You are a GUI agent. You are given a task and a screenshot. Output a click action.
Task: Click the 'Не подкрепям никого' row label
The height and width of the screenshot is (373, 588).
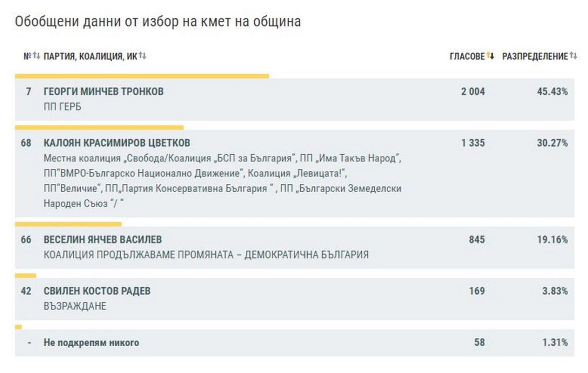[91, 343]
